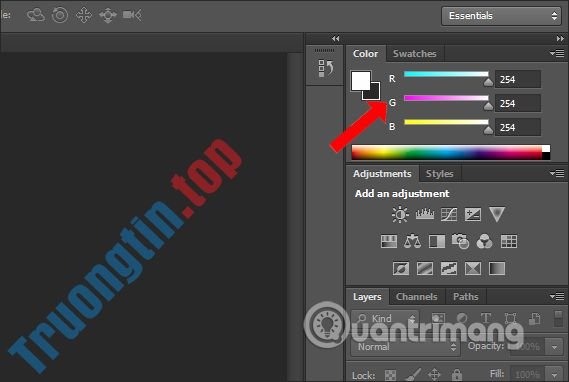Select the 3D rotate object tool icon
Screen dimensions: 569x382
(x=36, y=16)
